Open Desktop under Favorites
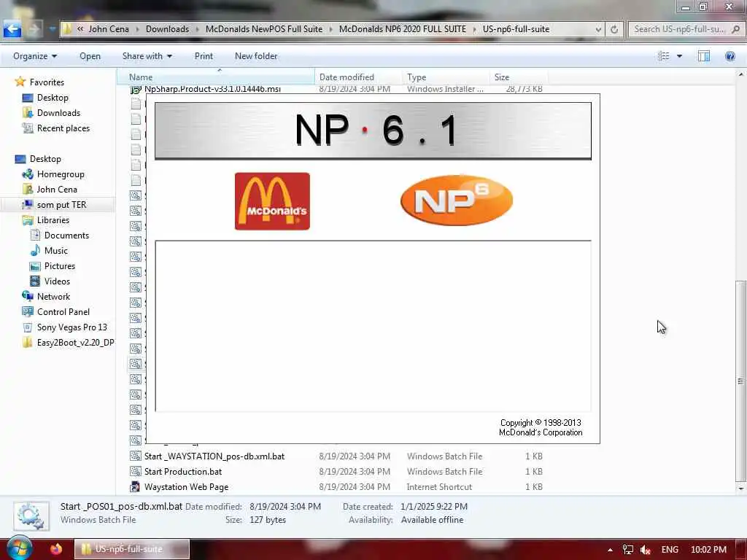 (53, 98)
